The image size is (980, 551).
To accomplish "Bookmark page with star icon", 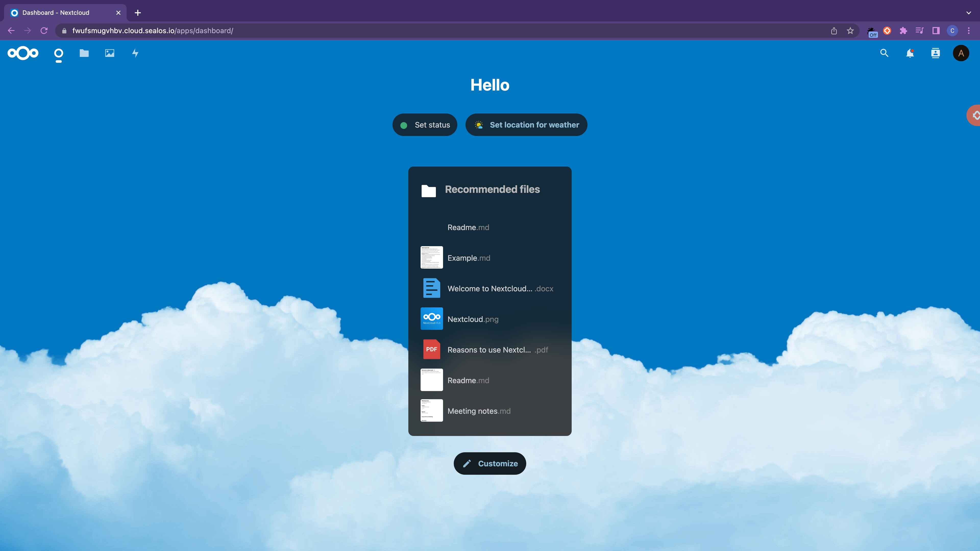I will point(850,31).
